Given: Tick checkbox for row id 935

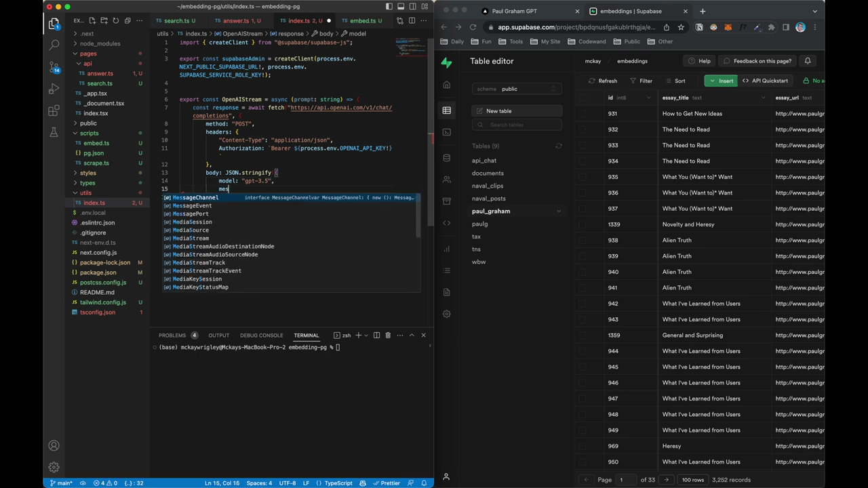Looking at the screenshot, I should [x=583, y=177].
